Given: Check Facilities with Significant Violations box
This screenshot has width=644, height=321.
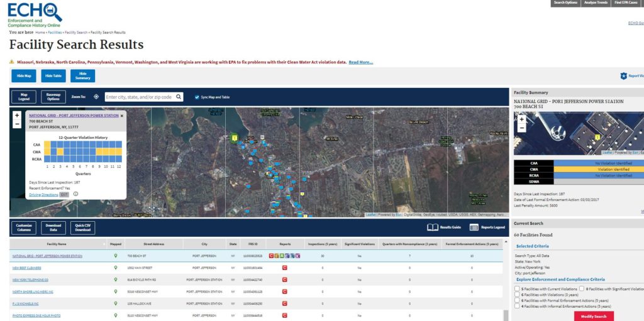Looking at the screenshot, I should (582, 288).
